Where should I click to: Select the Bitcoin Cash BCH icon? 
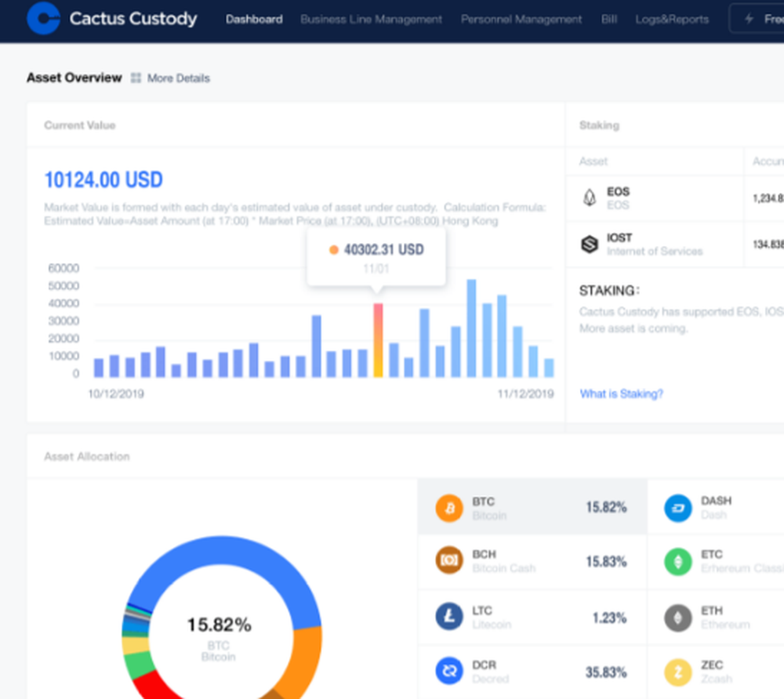pos(449,560)
